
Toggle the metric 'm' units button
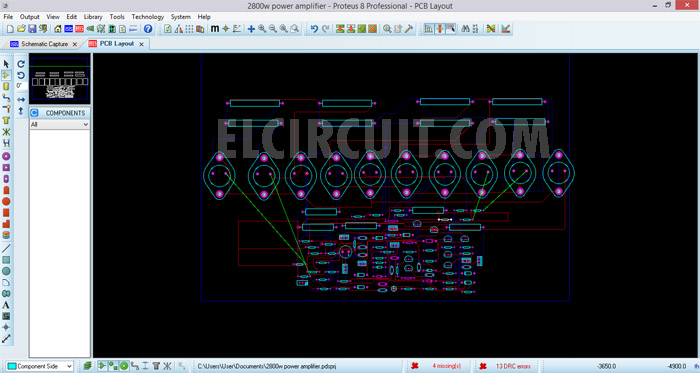tap(215, 29)
